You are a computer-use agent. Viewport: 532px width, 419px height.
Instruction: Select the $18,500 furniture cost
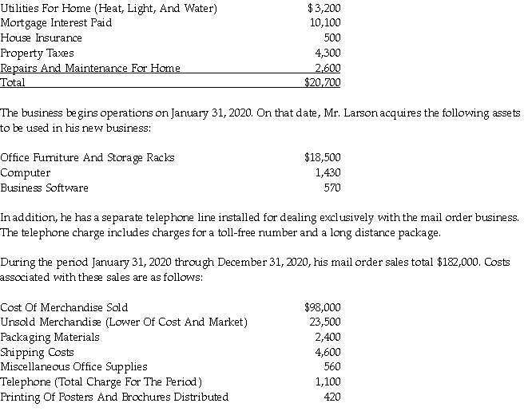click(x=323, y=157)
